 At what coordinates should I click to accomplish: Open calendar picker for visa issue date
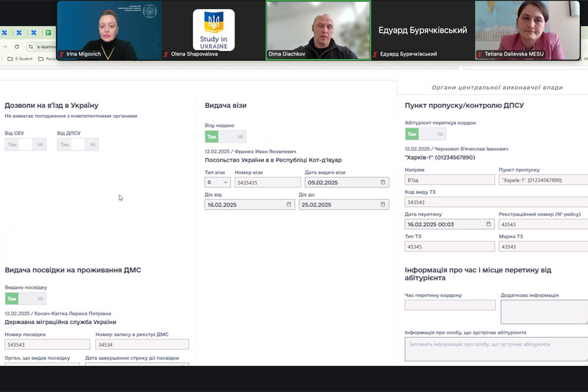coord(384,182)
